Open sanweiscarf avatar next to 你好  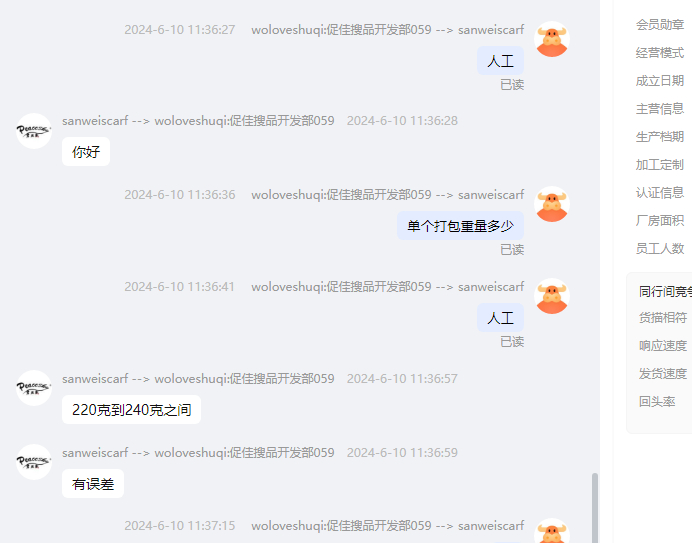click(34, 131)
